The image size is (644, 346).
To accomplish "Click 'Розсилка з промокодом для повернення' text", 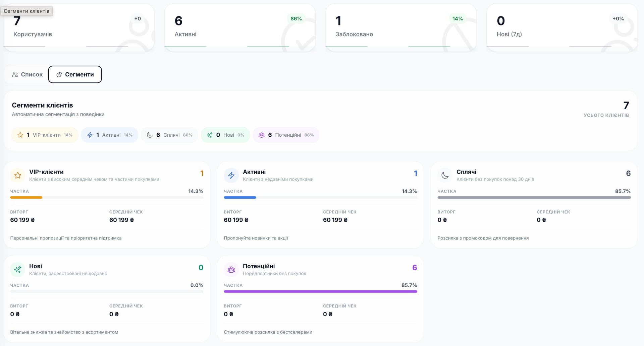I will 483,238.
